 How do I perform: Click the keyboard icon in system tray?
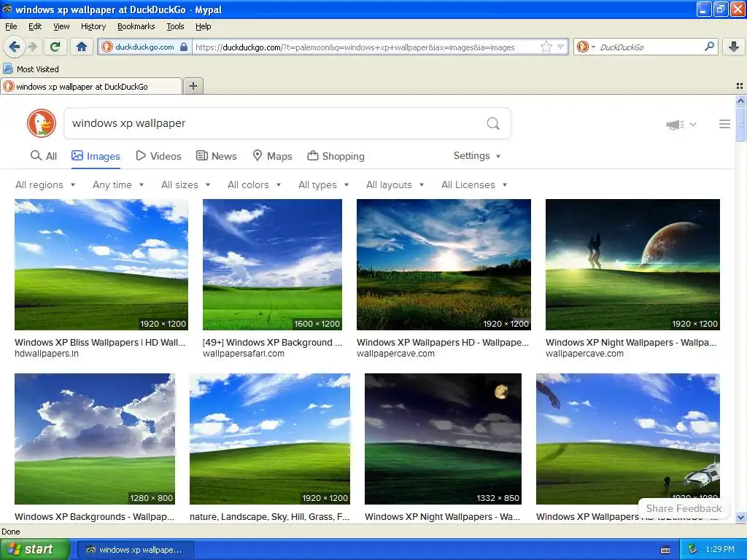(665, 550)
